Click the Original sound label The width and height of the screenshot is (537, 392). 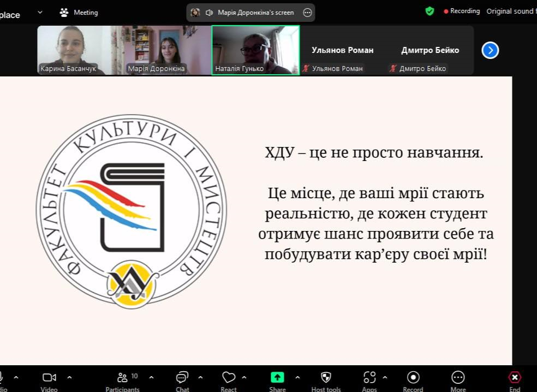coord(511,11)
